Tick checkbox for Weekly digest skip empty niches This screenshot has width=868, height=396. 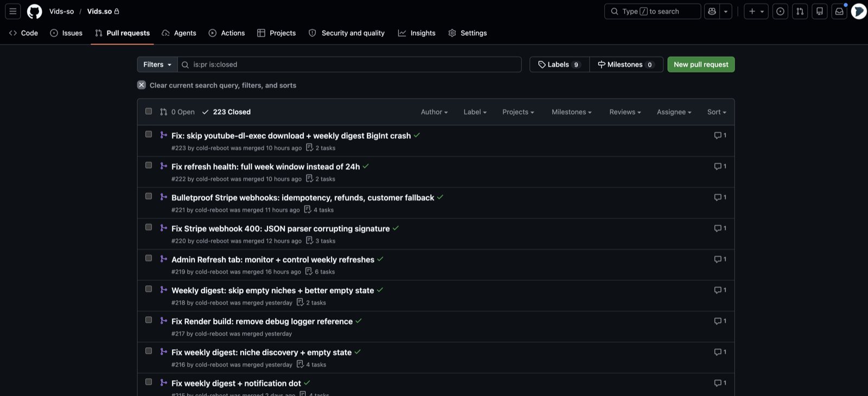pos(149,289)
